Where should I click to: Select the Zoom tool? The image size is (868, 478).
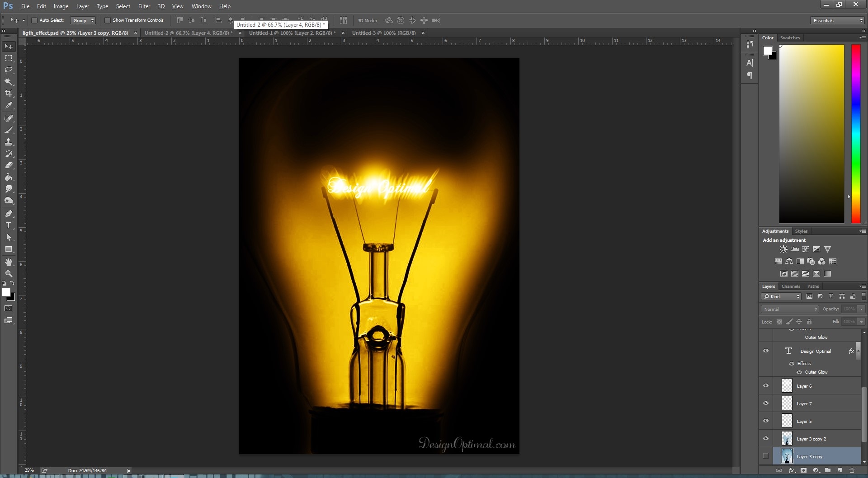pyautogui.click(x=9, y=274)
